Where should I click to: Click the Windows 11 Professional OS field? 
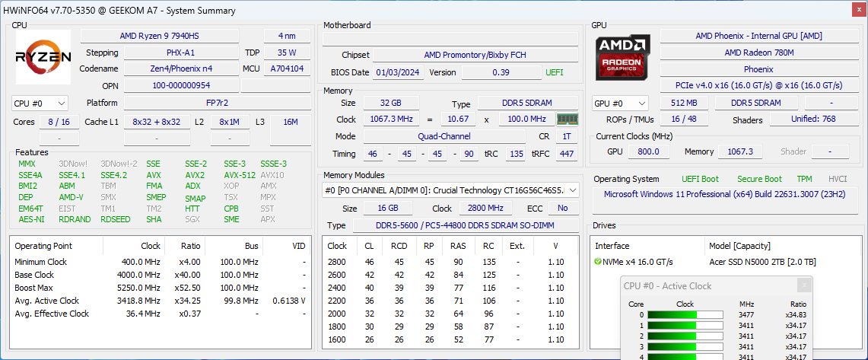click(x=725, y=200)
